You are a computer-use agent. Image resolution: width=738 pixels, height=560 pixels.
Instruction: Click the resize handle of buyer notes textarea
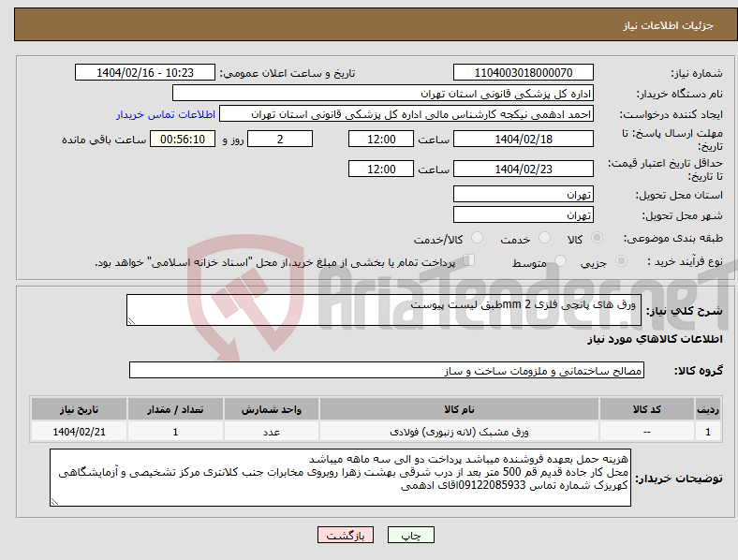pos(54,502)
